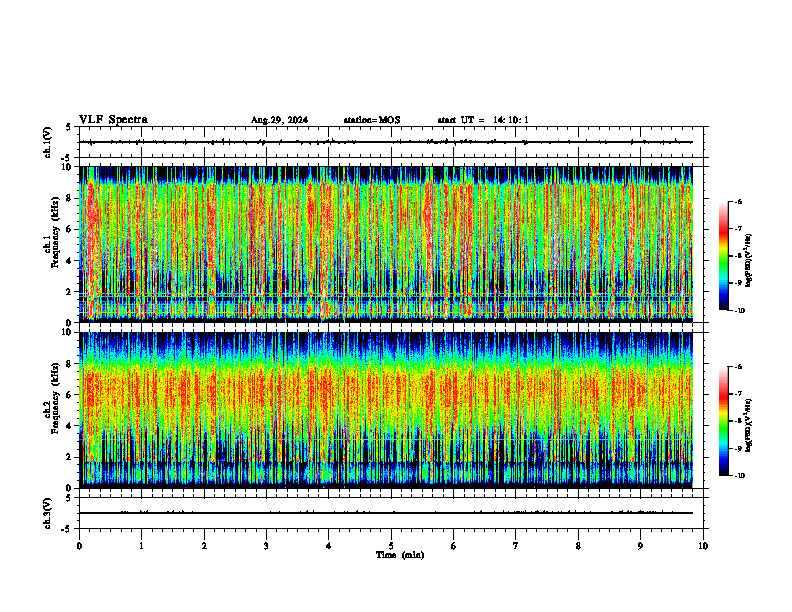Click the "VLF Spectra" title text

point(113,120)
